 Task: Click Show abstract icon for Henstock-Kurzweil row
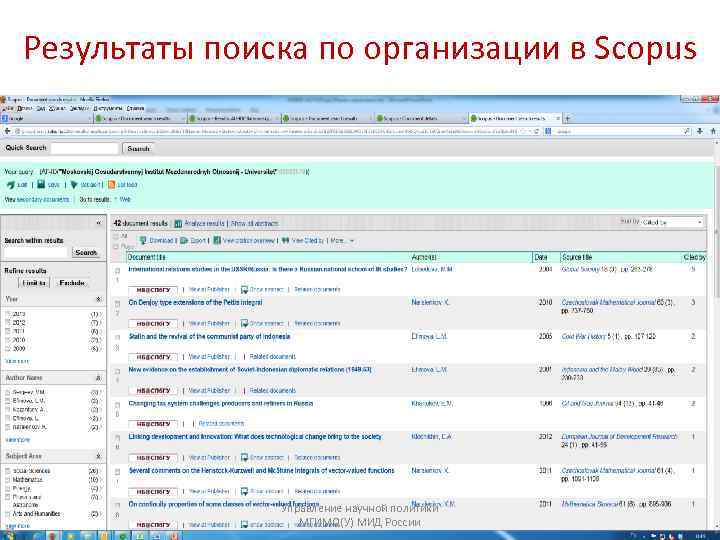[x=244, y=491]
